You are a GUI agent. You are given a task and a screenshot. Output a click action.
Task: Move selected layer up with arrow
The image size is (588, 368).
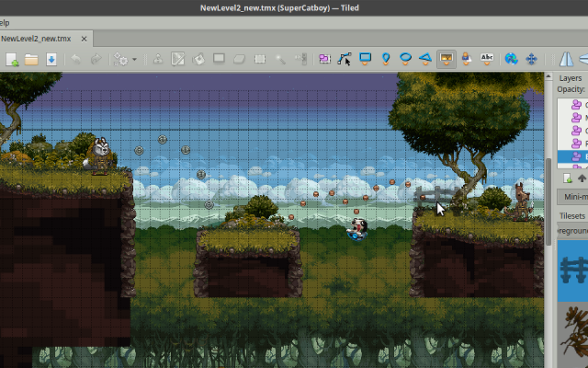coord(582,178)
